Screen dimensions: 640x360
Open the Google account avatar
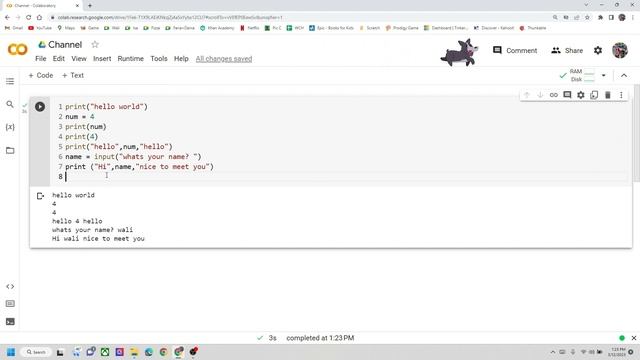620,50
